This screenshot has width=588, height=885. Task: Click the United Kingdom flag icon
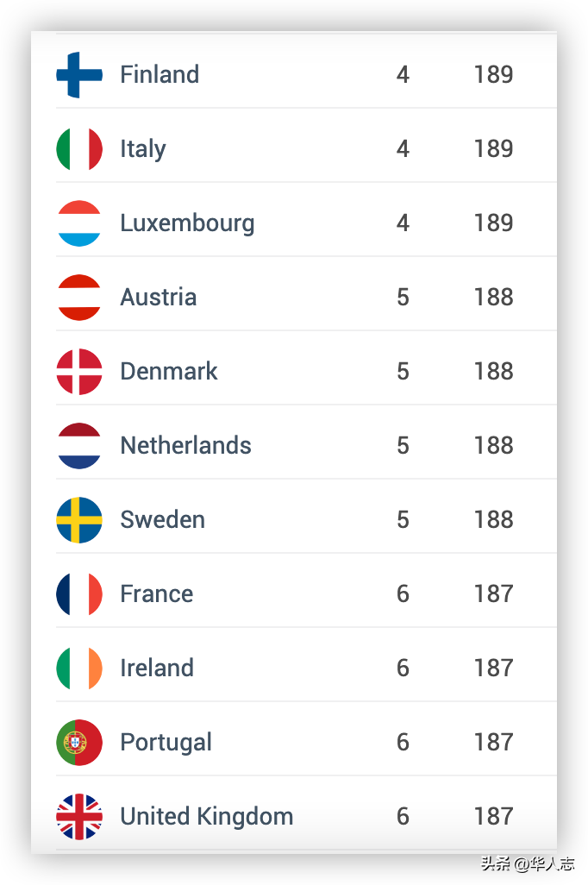pos(79,817)
